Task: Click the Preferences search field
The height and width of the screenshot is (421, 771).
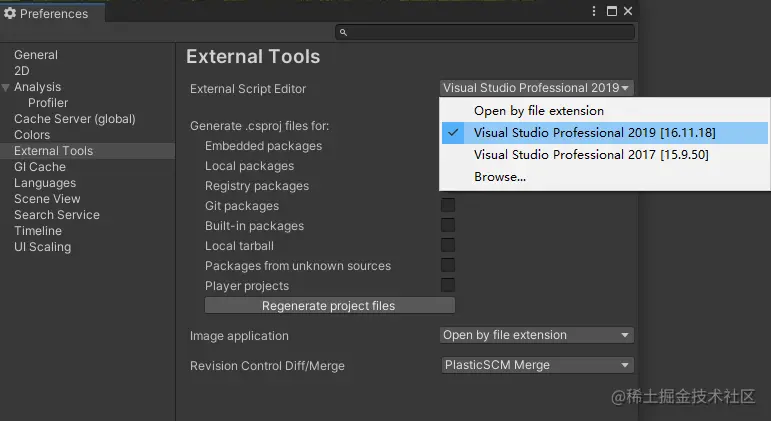Action: point(485,32)
